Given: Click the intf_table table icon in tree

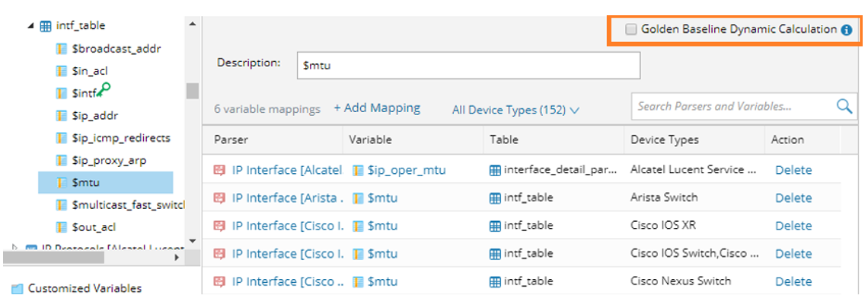Looking at the screenshot, I should click(x=46, y=26).
